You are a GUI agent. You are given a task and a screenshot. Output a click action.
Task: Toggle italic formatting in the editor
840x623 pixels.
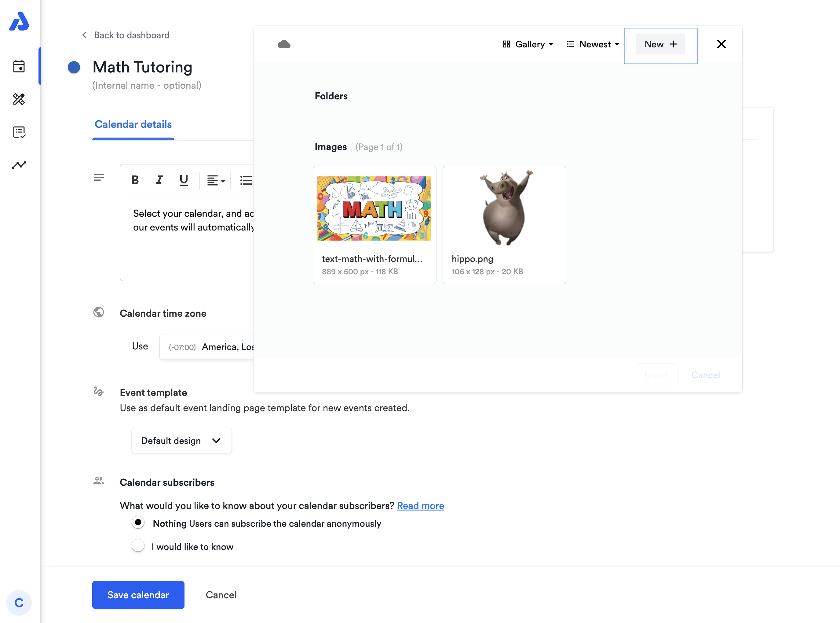159,180
